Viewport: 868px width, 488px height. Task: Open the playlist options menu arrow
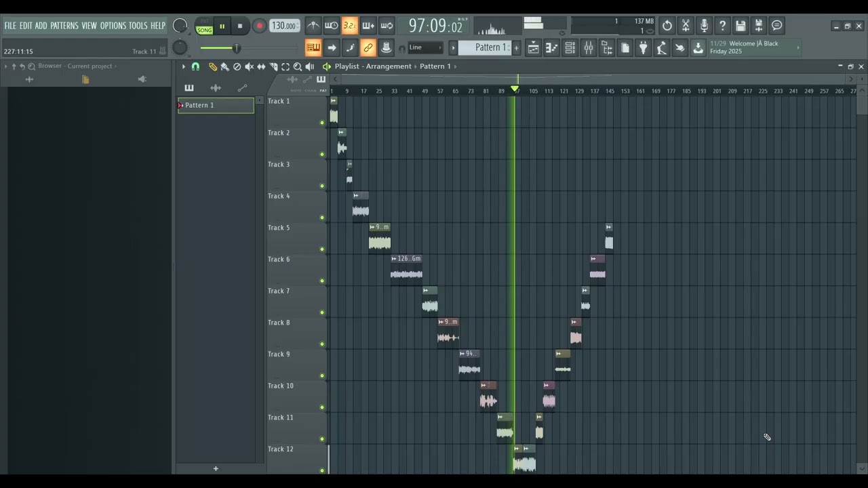pos(183,66)
